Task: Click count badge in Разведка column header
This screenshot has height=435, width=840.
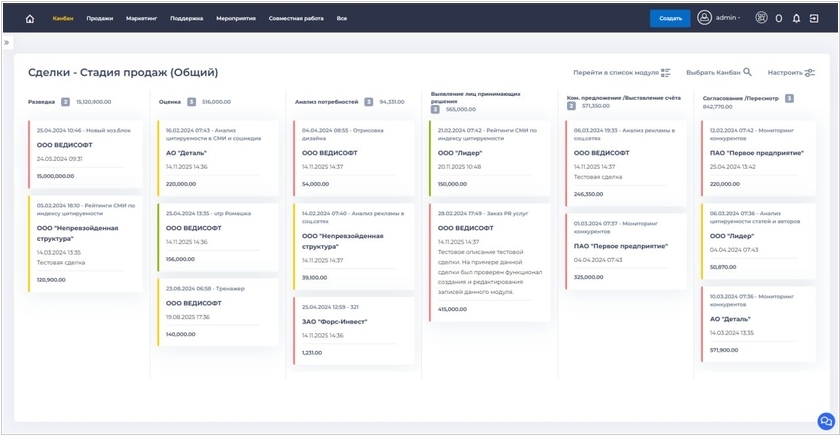Action: tap(66, 102)
